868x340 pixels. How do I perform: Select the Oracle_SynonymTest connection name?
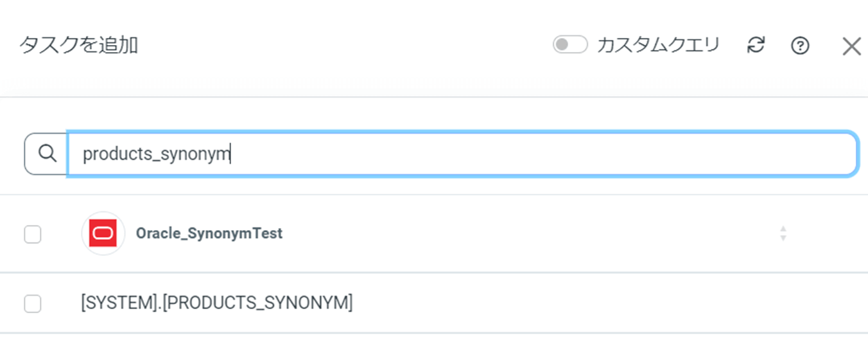(x=209, y=233)
